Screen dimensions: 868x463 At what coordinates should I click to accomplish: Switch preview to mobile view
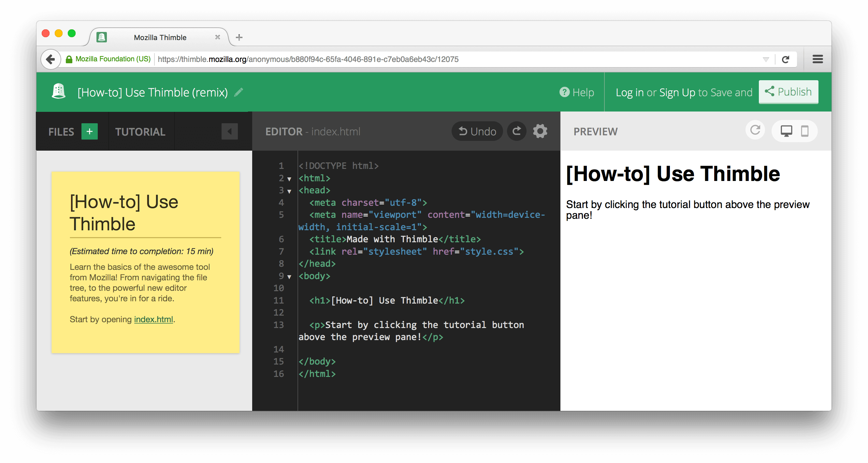tap(805, 131)
